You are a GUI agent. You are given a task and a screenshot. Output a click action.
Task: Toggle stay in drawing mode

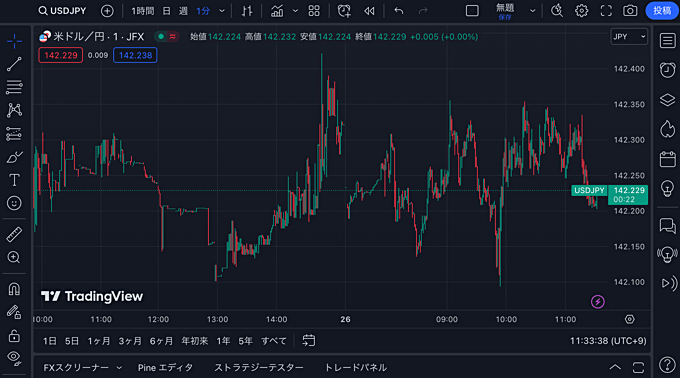(14, 312)
